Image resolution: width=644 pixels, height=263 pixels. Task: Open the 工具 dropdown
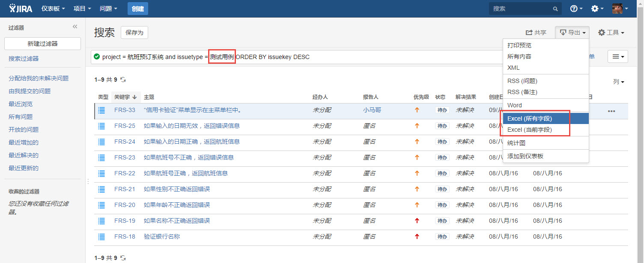pos(611,33)
